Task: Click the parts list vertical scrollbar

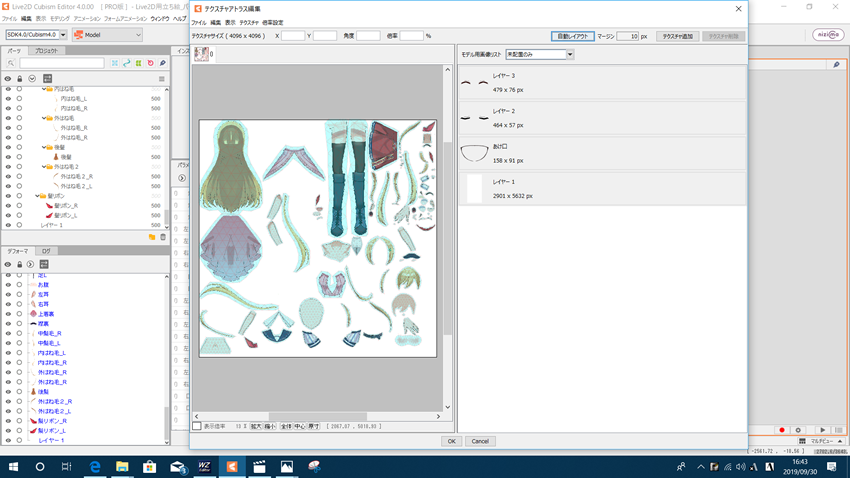Action: click(x=166, y=217)
